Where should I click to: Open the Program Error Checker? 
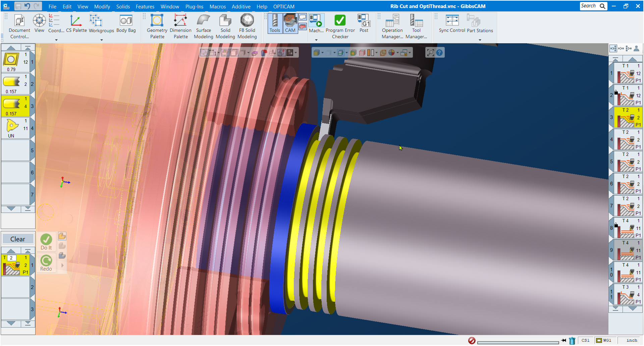pyautogui.click(x=340, y=26)
